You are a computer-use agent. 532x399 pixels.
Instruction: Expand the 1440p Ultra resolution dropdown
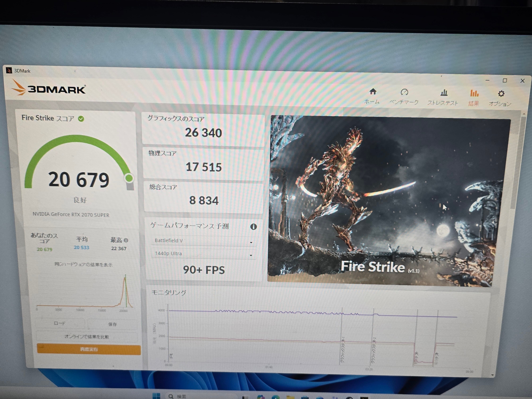point(203,254)
